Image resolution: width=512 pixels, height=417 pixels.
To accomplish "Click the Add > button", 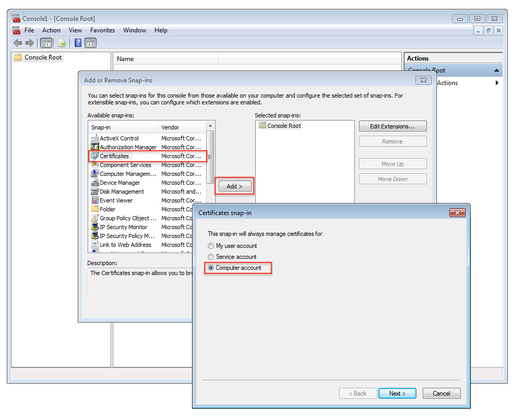I will pos(234,186).
